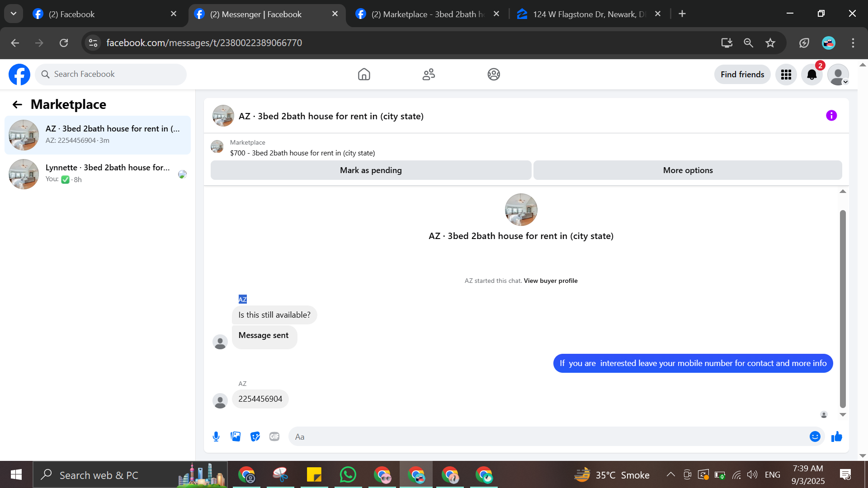Open a new browser tab
This screenshot has width=868, height=488.
pos(682,14)
